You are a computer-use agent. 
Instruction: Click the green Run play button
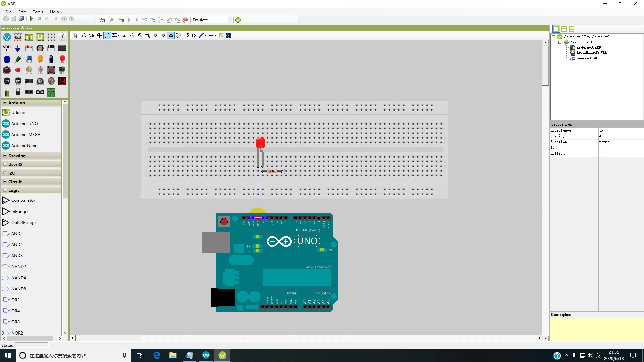pyautogui.click(x=32, y=19)
